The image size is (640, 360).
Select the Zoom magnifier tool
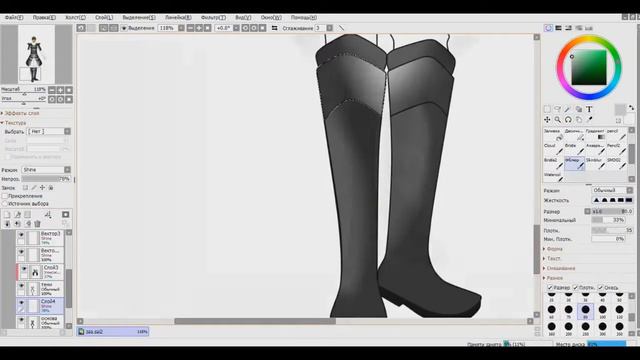pyautogui.click(x=558, y=120)
